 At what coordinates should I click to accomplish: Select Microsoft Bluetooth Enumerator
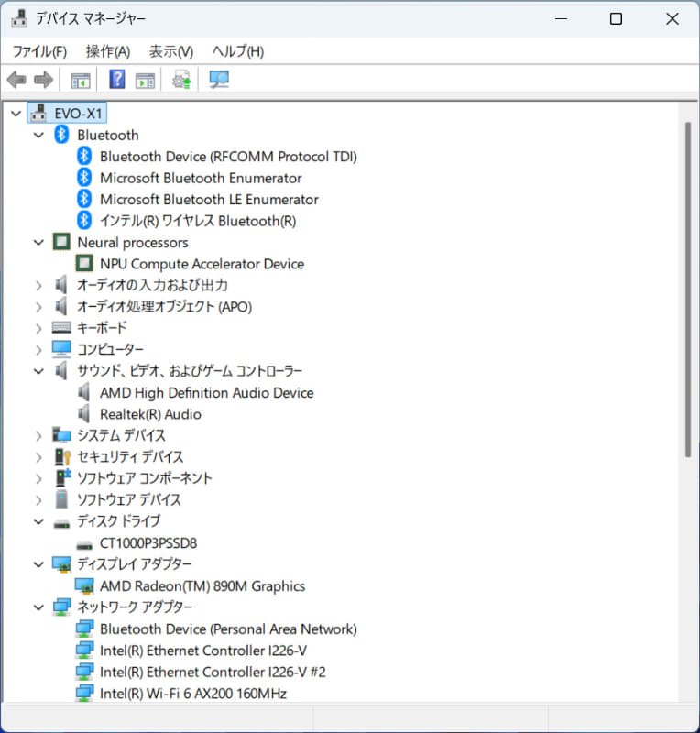pyautogui.click(x=201, y=178)
